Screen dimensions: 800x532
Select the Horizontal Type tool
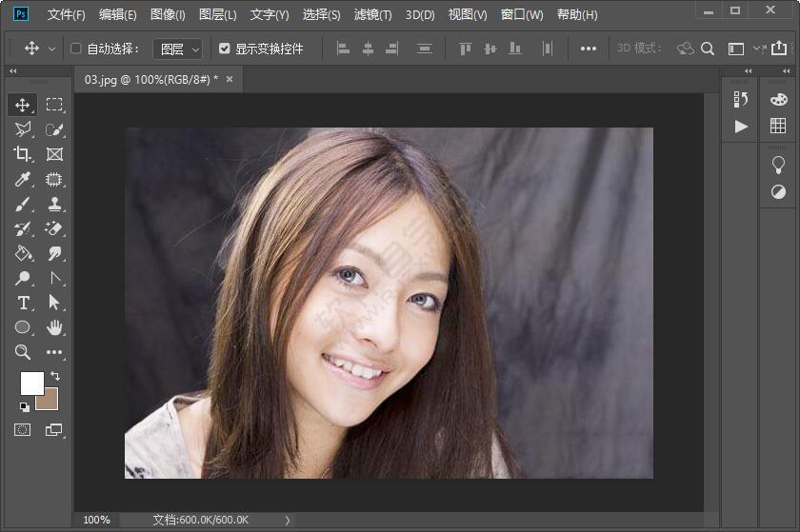coord(23,303)
